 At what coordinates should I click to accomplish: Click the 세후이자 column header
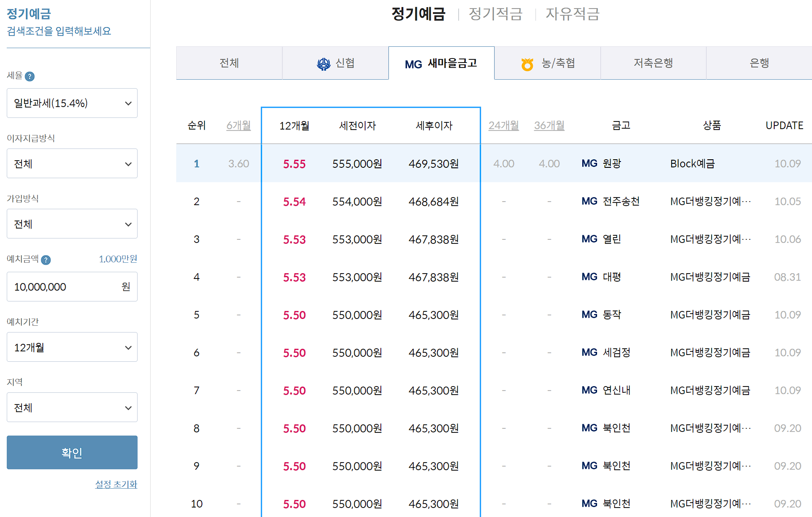[x=434, y=126]
